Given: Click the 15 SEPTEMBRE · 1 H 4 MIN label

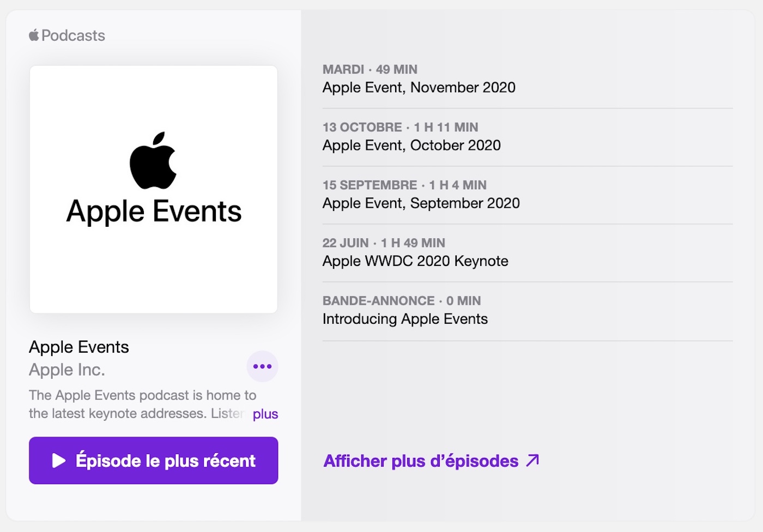Looking at the screenshot, I should coord(404,185).
